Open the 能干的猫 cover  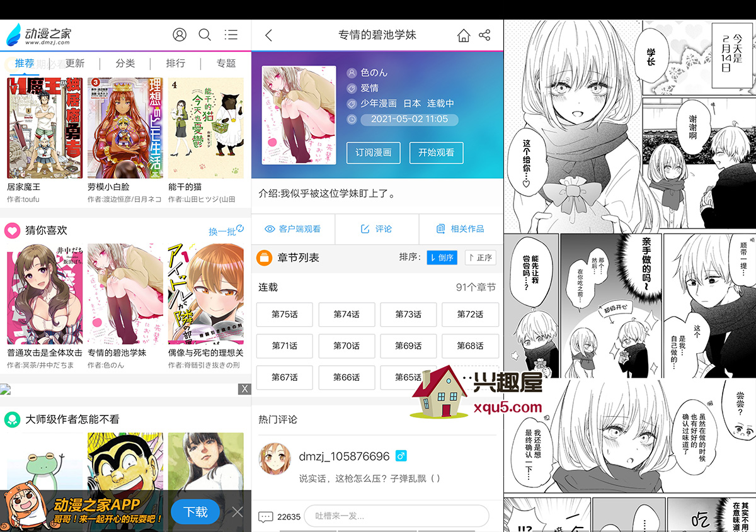point(206,128)
